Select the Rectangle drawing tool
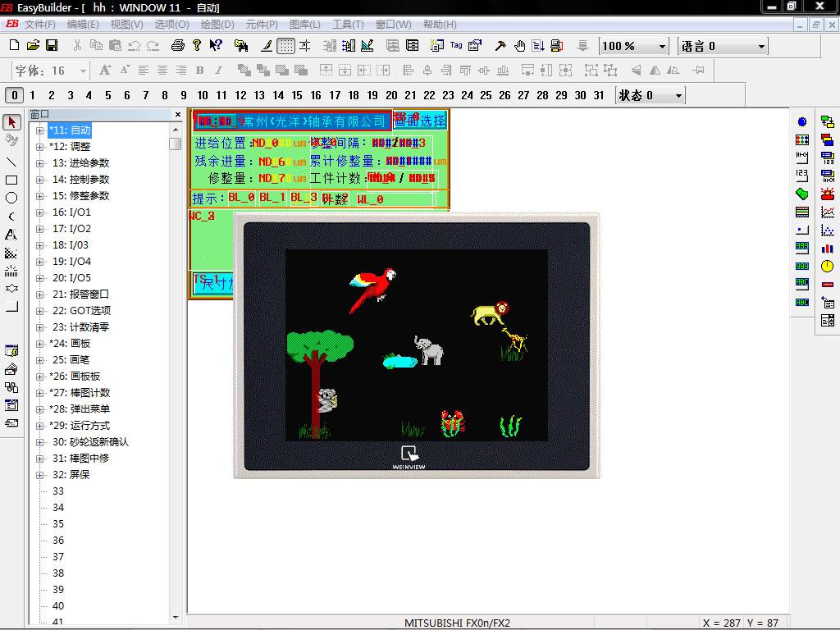This screenshot has height=630, width=840. (11, 180)
